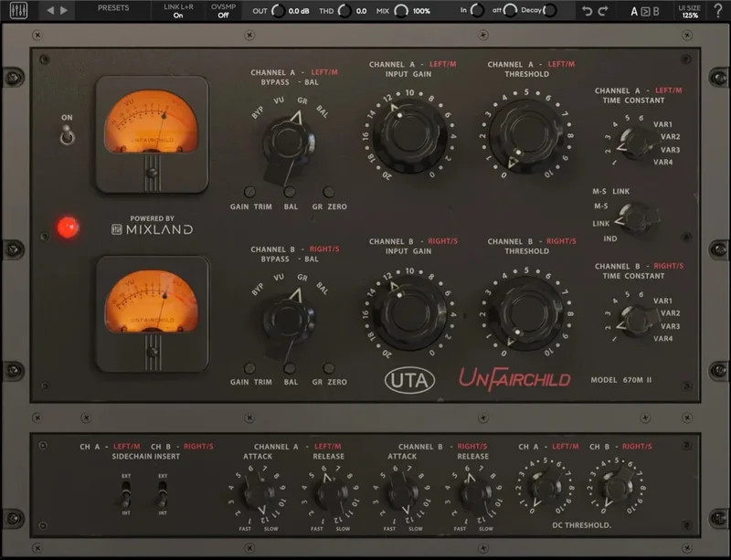Click the BYP label on Channel A selector
Screen dimensions: 731x560
[x=258, y=112]
